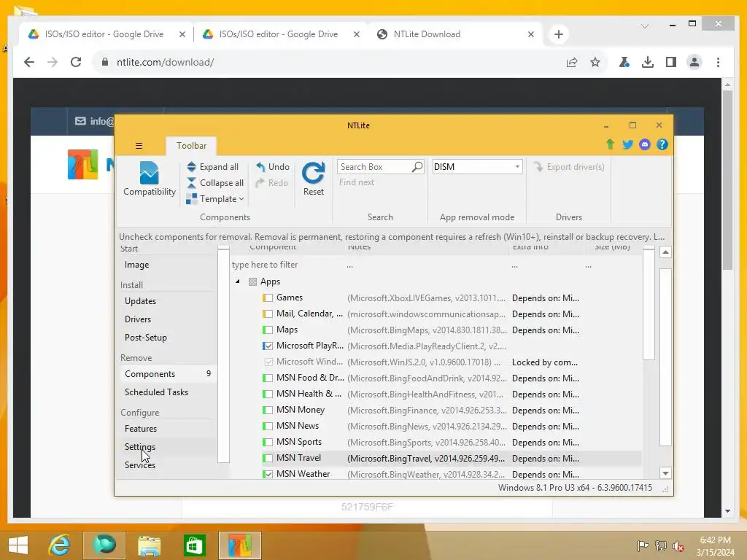Viewport: 747px width, 560px height.
Task: Open a new Chrome tab
Action: pos(559,34)
